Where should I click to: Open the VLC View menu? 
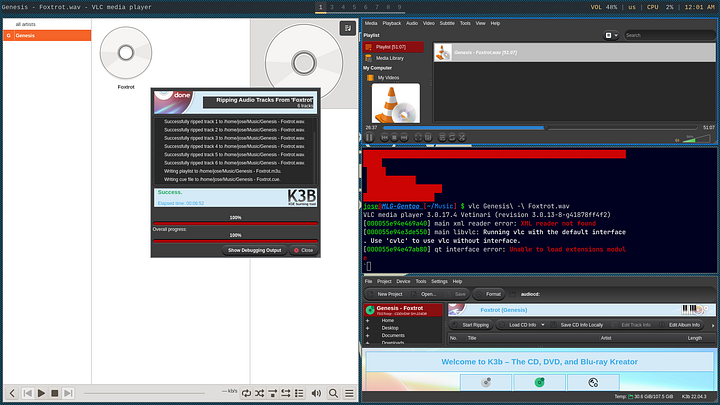click(480, 23)
